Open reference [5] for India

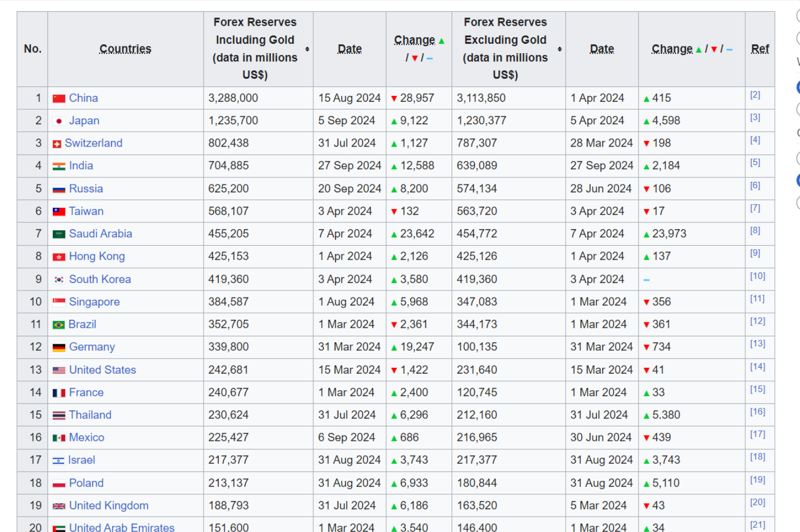755,163
